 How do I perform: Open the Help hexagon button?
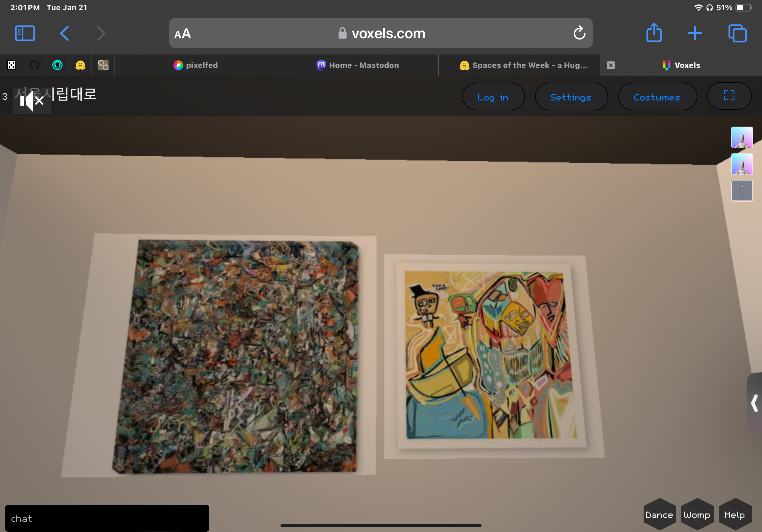[735, 515]
